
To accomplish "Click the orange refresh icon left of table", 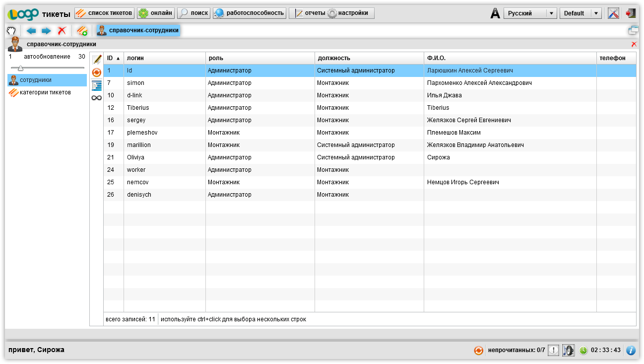I will pyautogui.click(x=97, y=73).
